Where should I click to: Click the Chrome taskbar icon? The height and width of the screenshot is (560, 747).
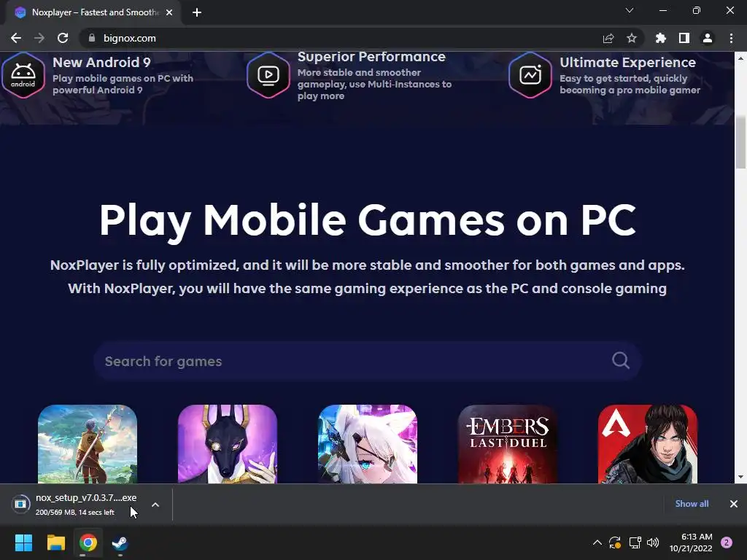[x=88, y=542]
